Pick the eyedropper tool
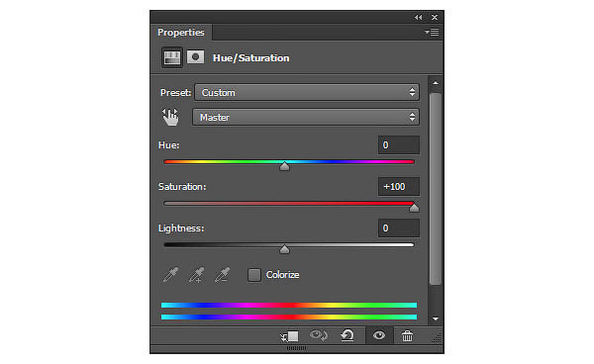 click(x=171, y=275)
